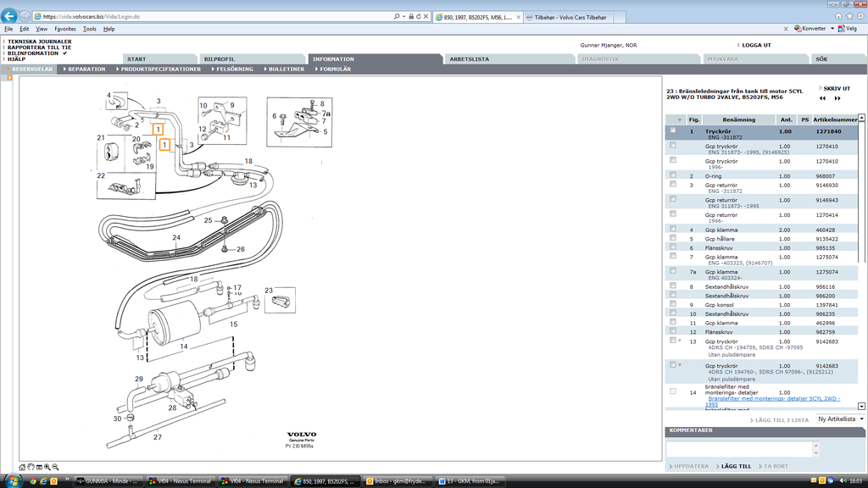Click LÄGG TILL in the comments section
This screenshot has width=868, height=488.
(x=737, y=467)
